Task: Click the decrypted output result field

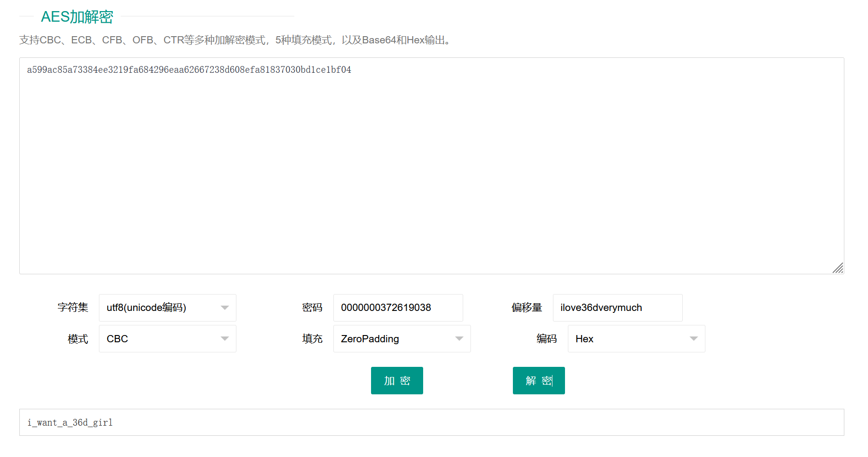Action: click(x=431, y=422)
